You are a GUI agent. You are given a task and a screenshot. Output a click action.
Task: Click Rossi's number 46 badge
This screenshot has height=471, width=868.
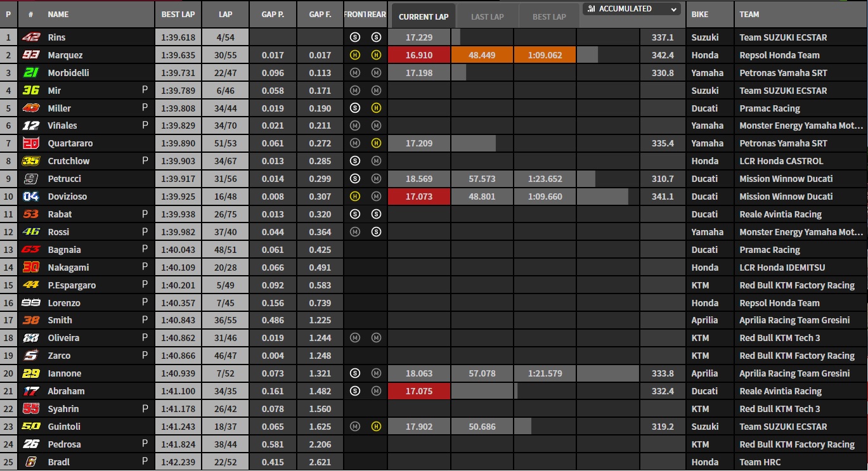coord(30,232)
